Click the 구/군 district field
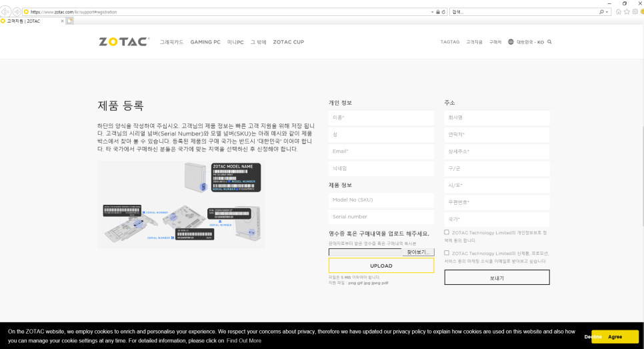 click(497, 169)
